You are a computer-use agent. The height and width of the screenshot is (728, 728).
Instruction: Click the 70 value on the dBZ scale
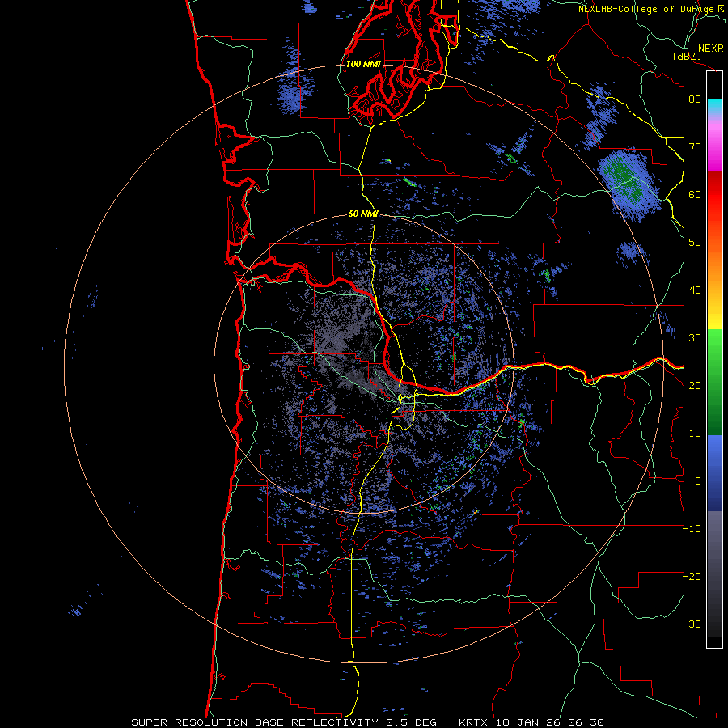click(x=695, y=147)
